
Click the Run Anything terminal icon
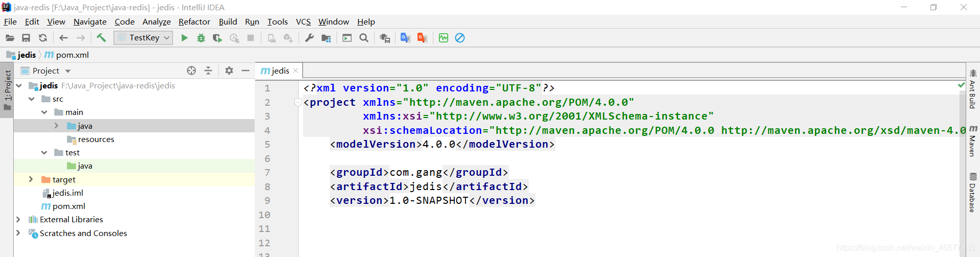click(x=347, y=38)
